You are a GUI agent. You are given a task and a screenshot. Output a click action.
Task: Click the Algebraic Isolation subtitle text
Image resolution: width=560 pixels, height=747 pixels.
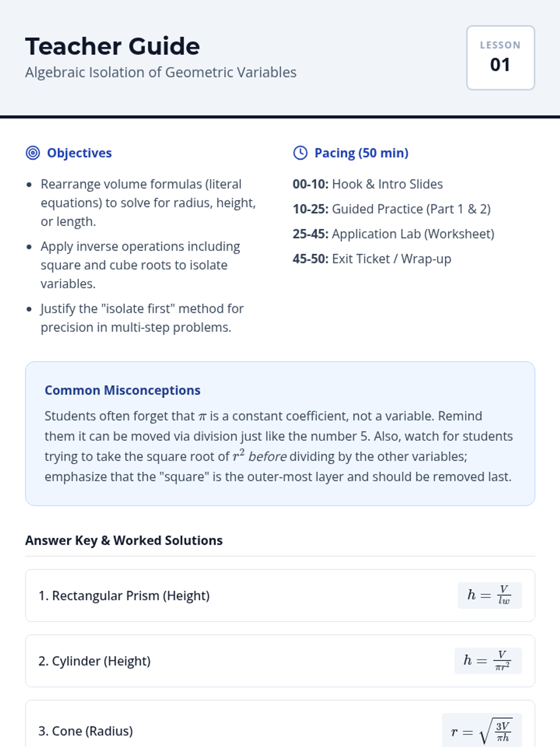161,72
